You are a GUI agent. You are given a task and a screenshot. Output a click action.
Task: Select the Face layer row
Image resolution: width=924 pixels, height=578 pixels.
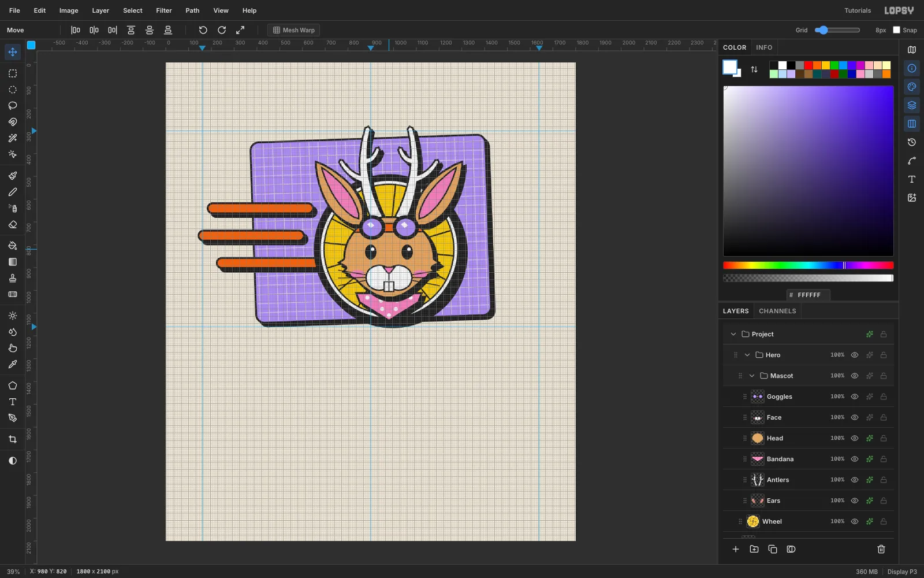click(808, 417)
